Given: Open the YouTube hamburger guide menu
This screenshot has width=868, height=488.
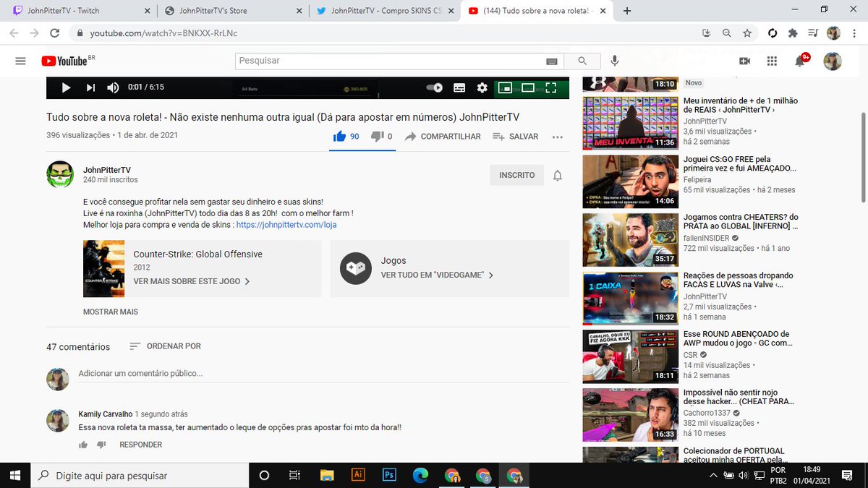Looking at the screenshot, I should point(20,61).
